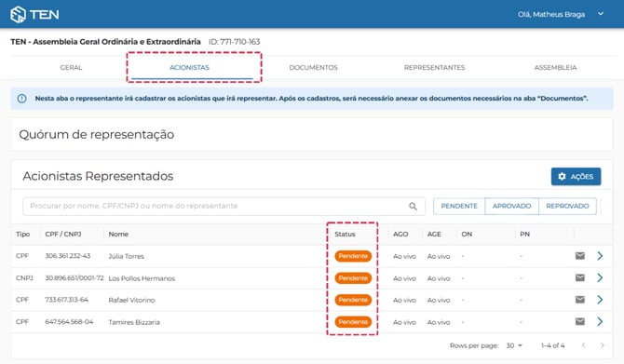Viewport: 624px width, 364px height.
Task: Click CPF number 733.617.313-64
Action: tap(66, 300)
